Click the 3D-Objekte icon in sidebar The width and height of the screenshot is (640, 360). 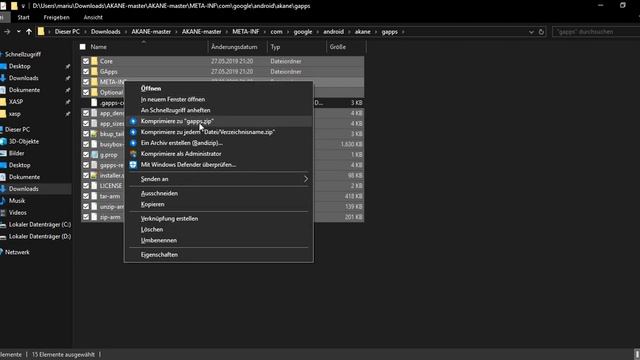pyautogui.click(x=3, y=141)
